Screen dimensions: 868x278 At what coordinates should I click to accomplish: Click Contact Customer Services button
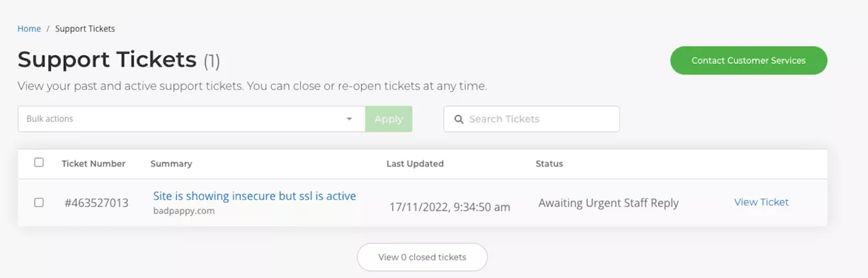coord(748,61)
